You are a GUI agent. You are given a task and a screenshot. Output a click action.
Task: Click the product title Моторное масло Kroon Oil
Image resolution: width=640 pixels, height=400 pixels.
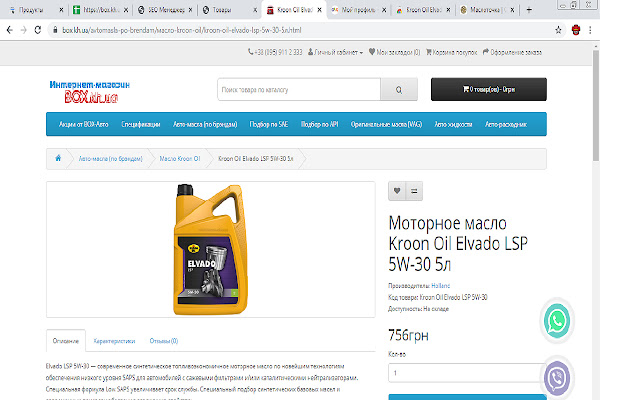458,244
